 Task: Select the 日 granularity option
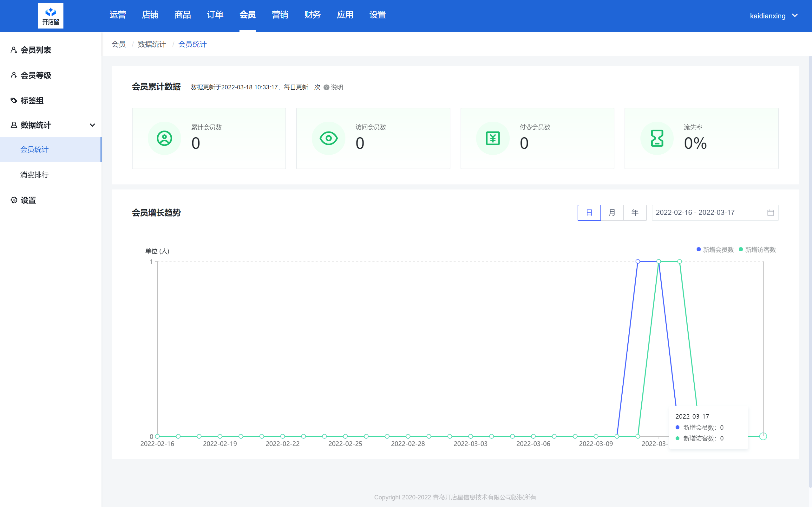pyautogui.click(x=589, y=213)
